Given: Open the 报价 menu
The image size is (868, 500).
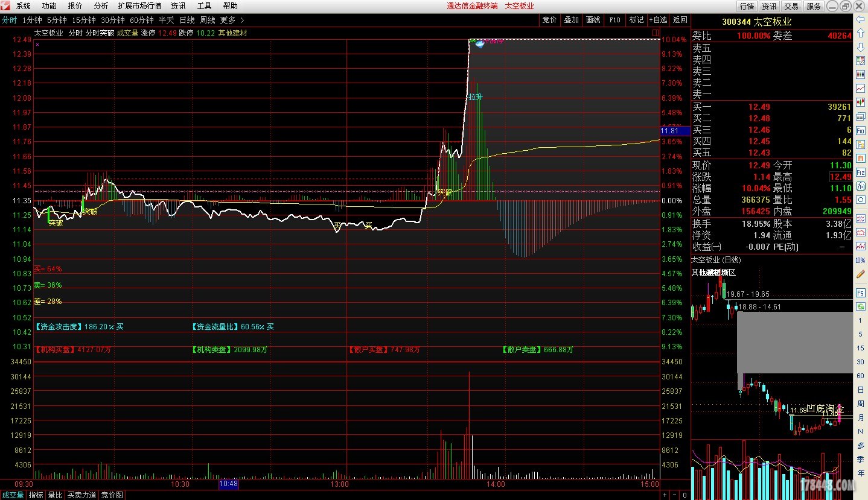Looking at the screenshot, I should pos(75,6).
